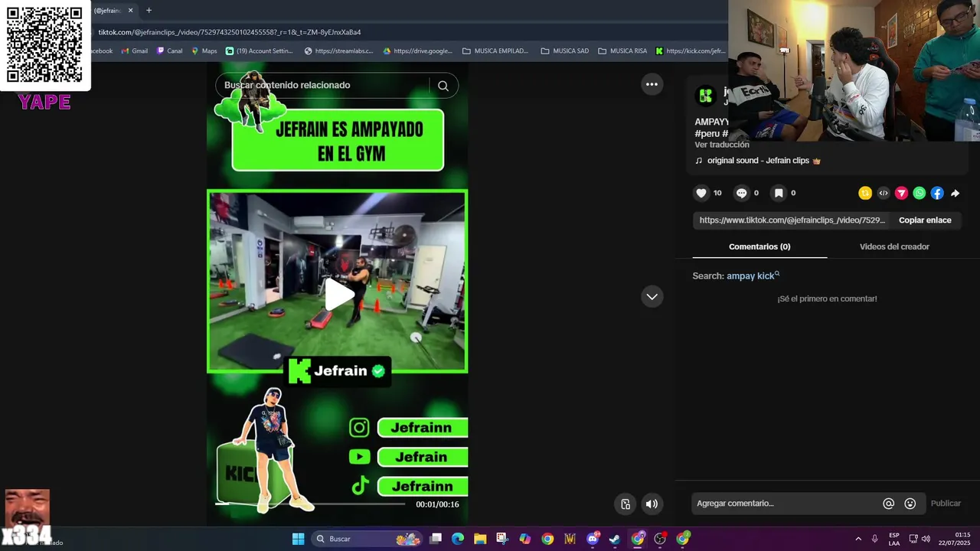Open the kick.com/jefr... bookmark
980x551 pixels.
(x=690, y=51)
